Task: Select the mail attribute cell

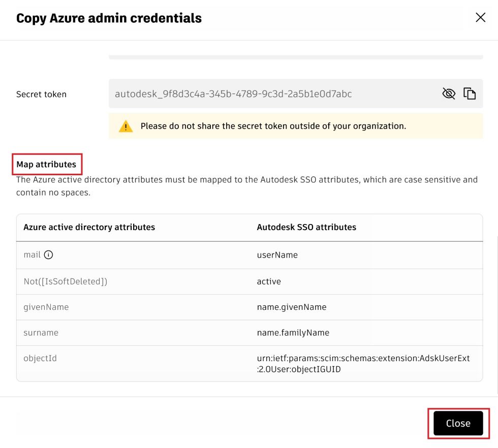Action: coord(32,255)
